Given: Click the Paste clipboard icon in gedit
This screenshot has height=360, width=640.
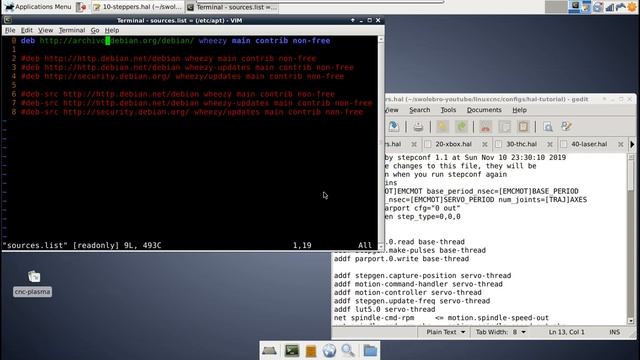Looking at the screenshot, I should (523, 127).
